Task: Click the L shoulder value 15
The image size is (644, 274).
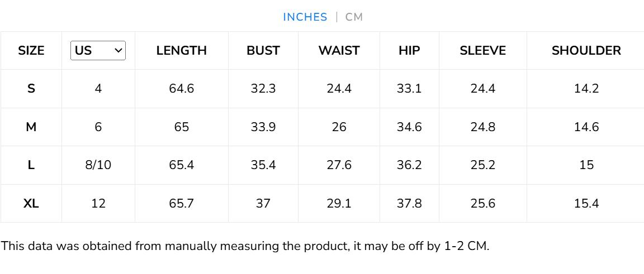Action: 586,165
